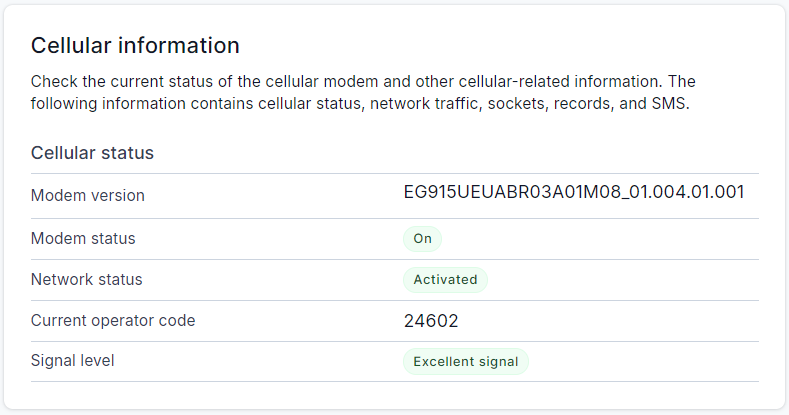This screenshot has width=789, height=415.
Task: Select the "Signal level" label
Action: (x=73, y=360)
